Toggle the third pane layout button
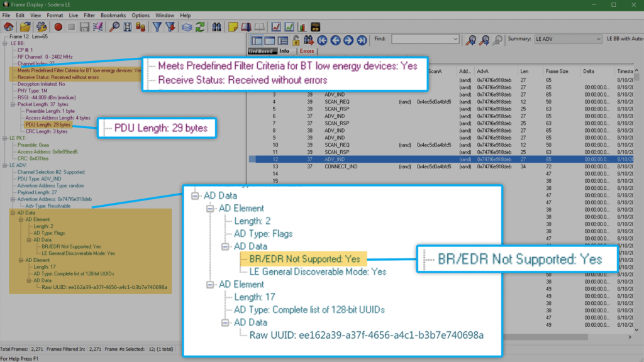Screen dimensions: 644x362 pyautogui.click(x=283, y=40)
